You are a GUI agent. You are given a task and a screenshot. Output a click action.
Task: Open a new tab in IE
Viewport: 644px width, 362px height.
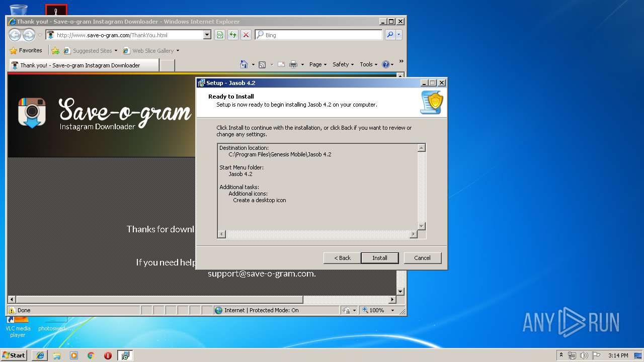168,65
